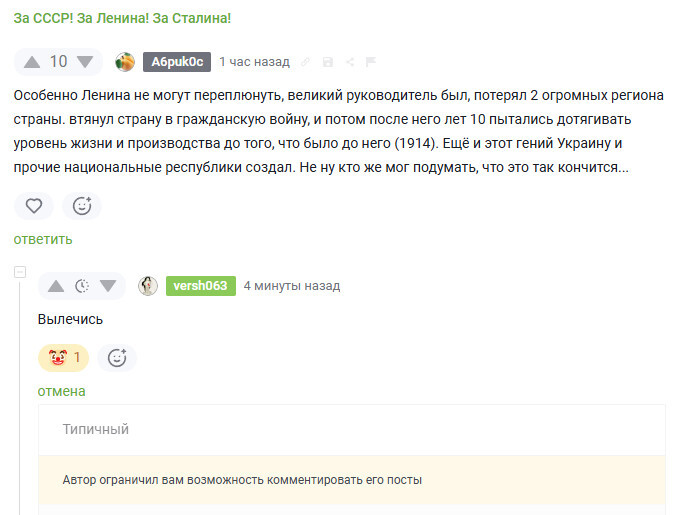Screen dimensions: 684x515
Task: Collapse the reply thread with minus box
Action: 19,273
